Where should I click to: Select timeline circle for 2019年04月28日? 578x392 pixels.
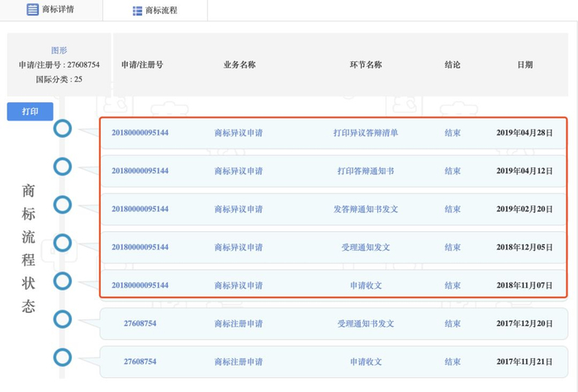pos(63,129)
